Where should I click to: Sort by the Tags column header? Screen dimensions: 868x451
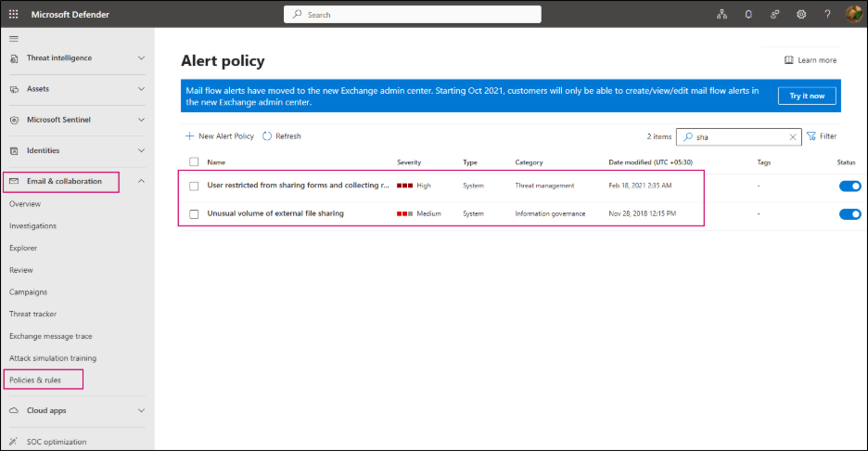764,162
